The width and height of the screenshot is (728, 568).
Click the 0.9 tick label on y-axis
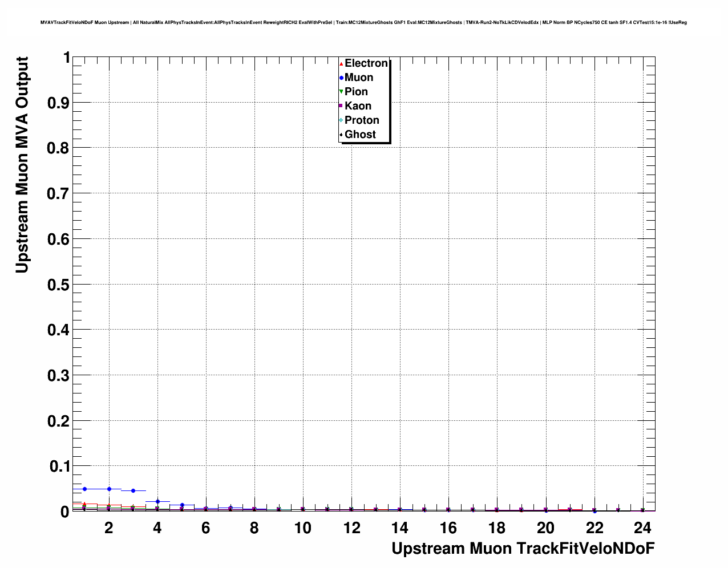(x=58, y=103)
